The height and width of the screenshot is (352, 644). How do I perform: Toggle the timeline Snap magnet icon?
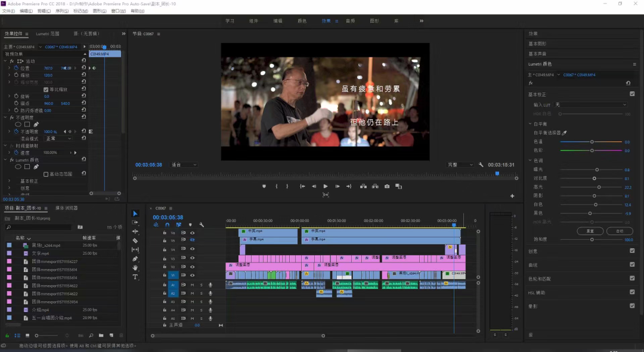click(167, 224)
